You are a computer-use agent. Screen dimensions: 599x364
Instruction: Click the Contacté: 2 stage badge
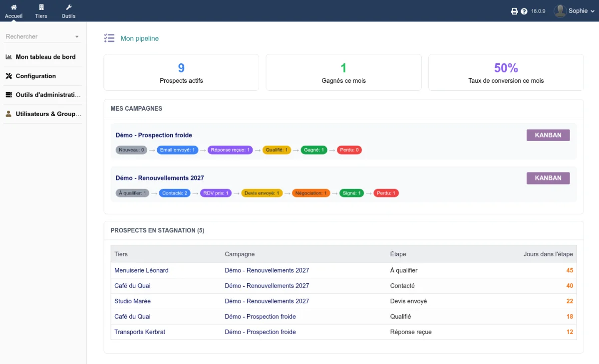click(175, 193)
